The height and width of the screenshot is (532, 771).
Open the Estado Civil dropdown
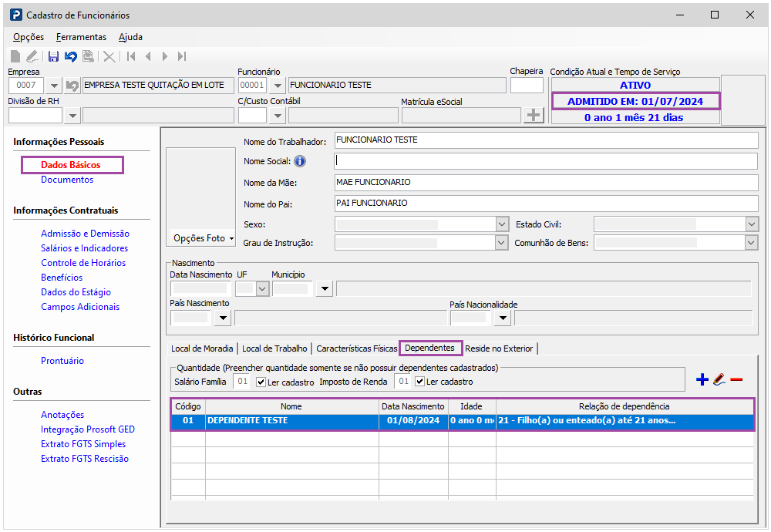tap(751, 224)
